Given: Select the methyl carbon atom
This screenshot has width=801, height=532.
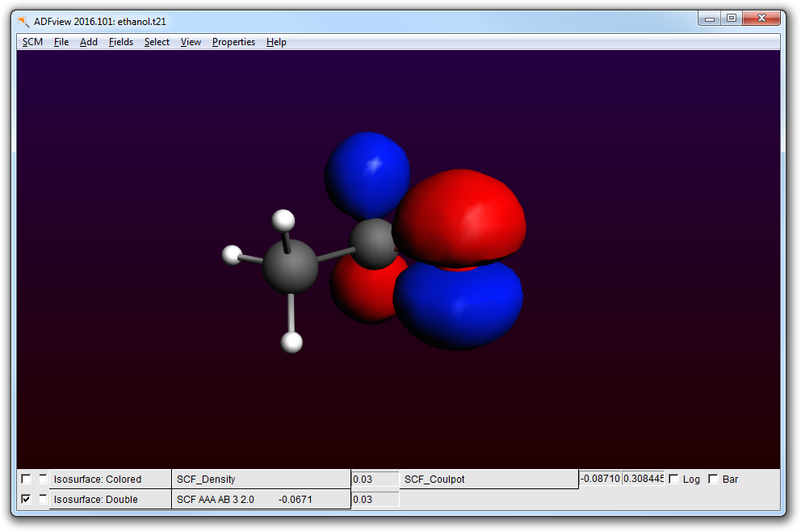Looking at the screenshot, I should 290,266.
